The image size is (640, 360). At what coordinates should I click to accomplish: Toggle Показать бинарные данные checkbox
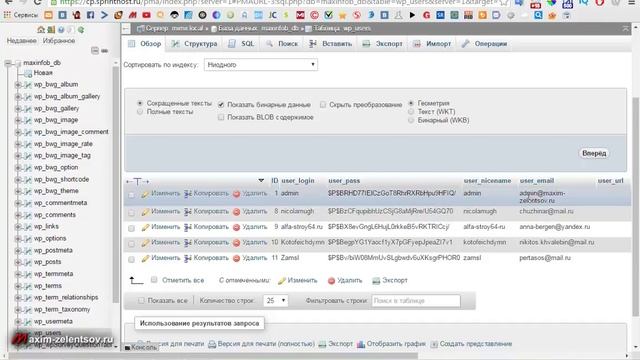221,105
